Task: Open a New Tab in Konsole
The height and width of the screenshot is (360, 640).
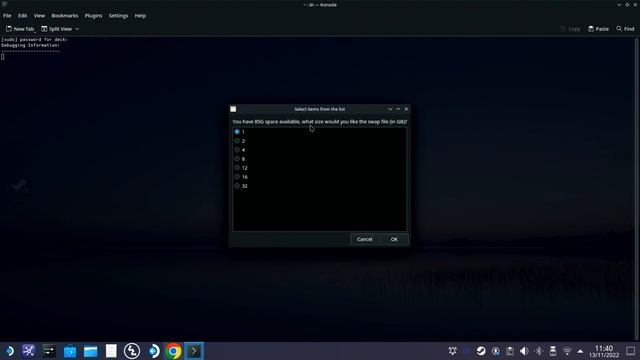Action: click(20, 29)
